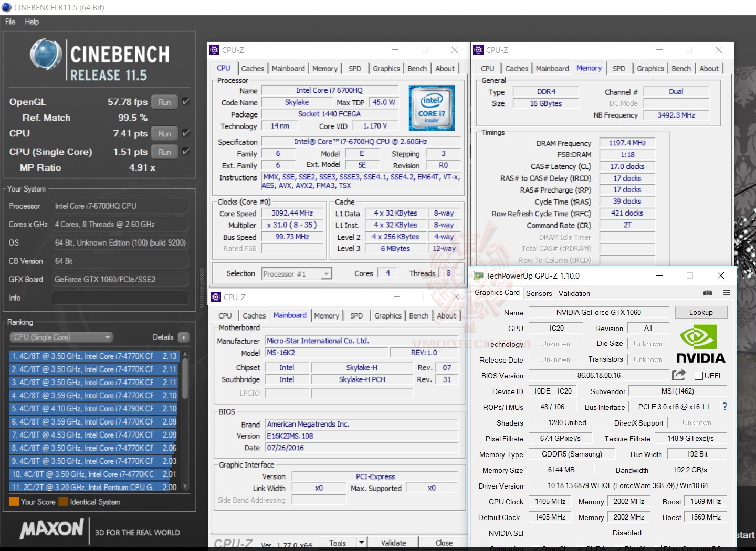756x551 pixels.
Task: Open the Processor #1 selection dropdown
Action: [297, 274]
